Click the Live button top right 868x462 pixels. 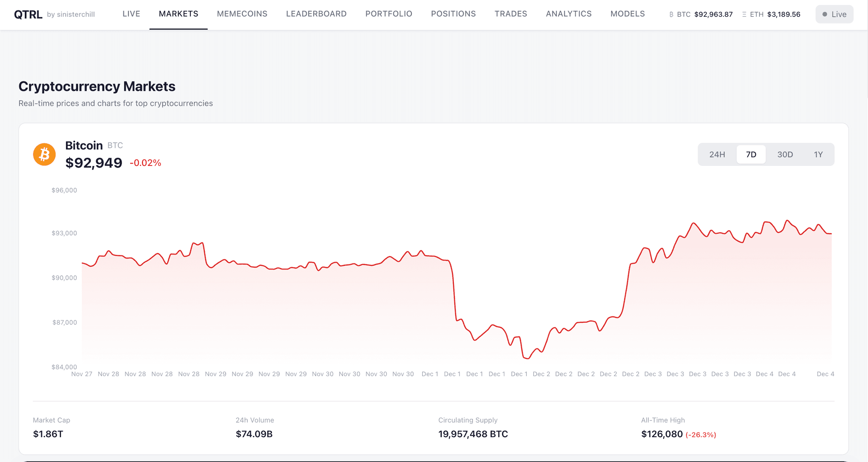(x=834, y=14)
